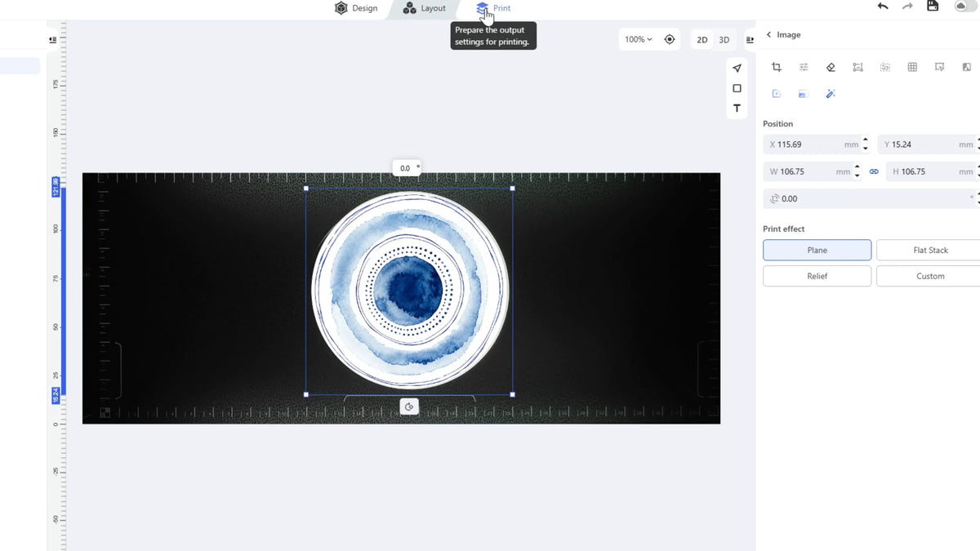Viewport: 980px width, 551px height.
Task: Open the Design tab
Action: (x=356, y=8)
